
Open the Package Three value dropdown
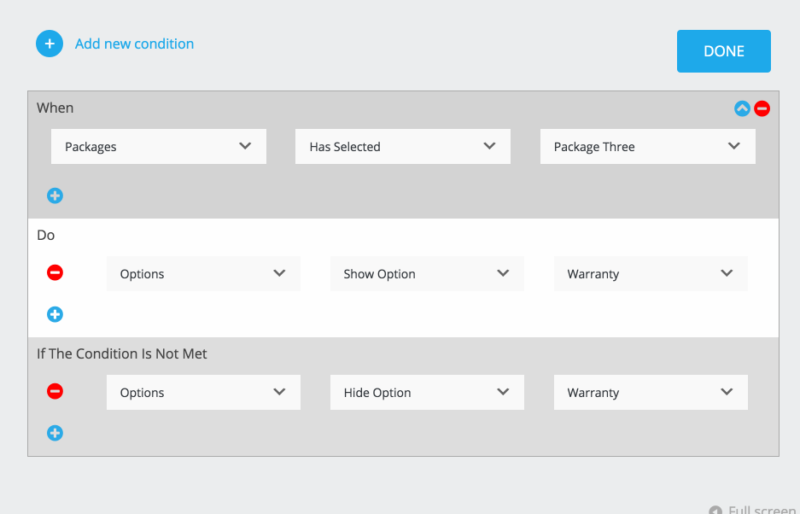647,146
